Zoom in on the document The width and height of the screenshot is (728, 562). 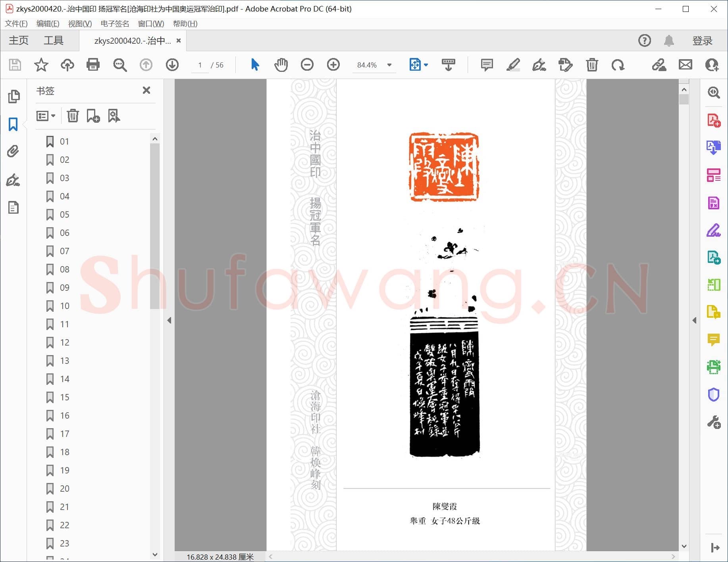click(333, 65)
